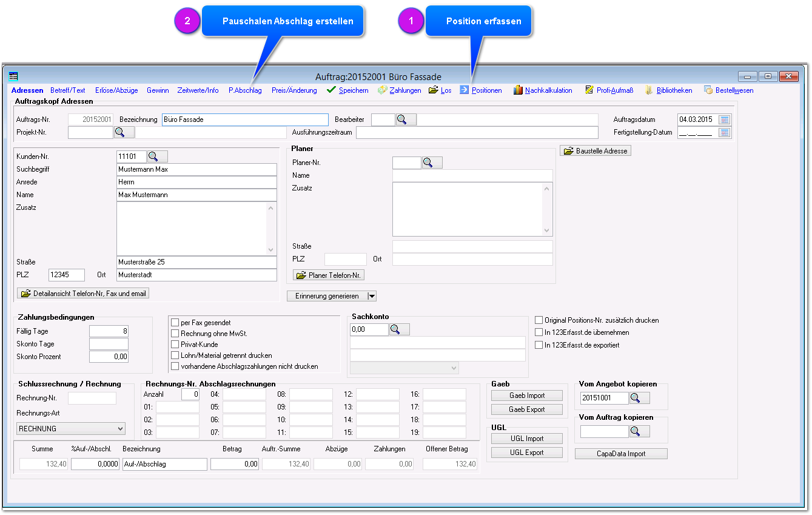812x515 pixels.
Task: Click the window system menu icon
Action: click(13, 76)
